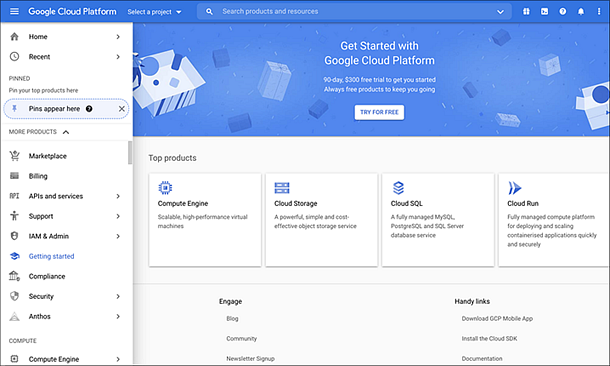
Task: Open Marketplace from the sidebar
Action: [47, 156]
